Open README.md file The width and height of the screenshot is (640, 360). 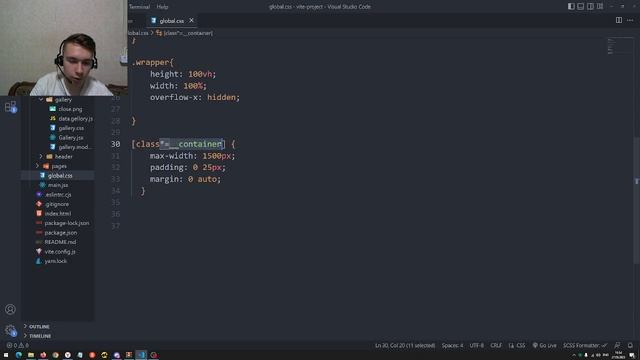pyautogui.click(x=60, y=242)
